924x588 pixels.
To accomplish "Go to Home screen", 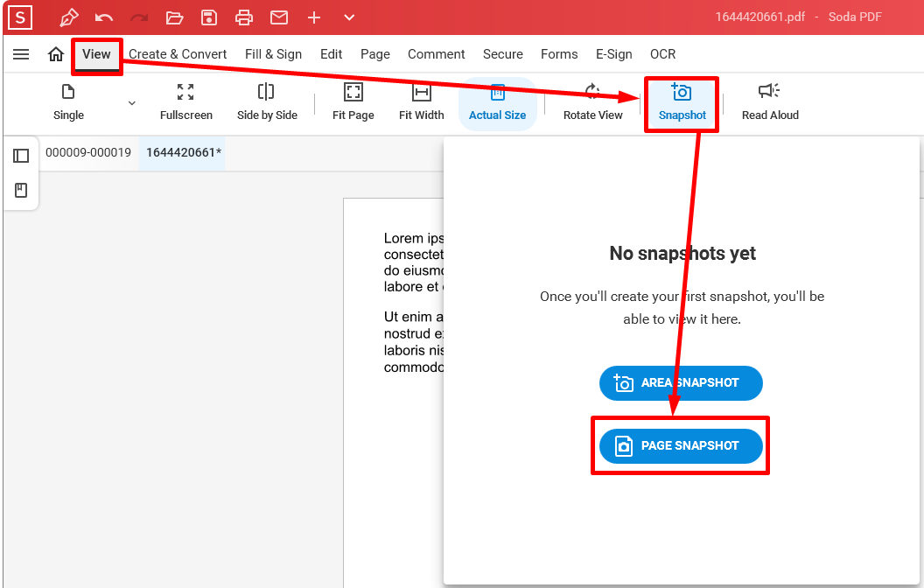I will tap(56, 54).
